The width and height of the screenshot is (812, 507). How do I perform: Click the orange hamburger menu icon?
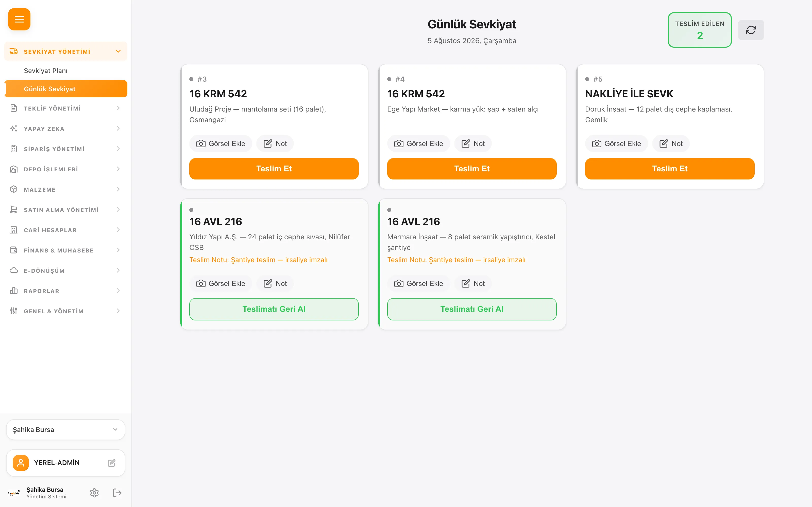pyautogui.click(x=19, y=19)
